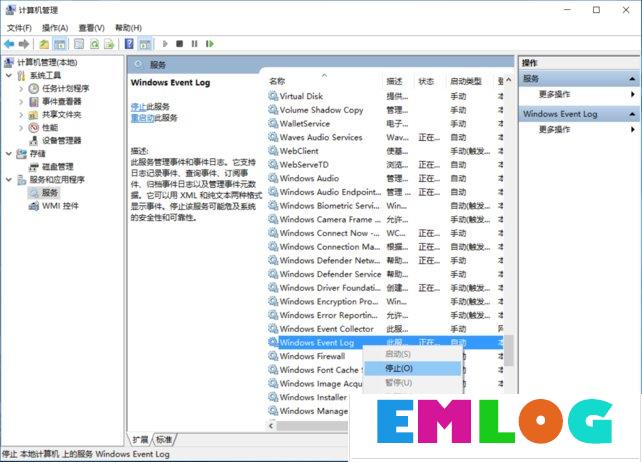Collapse the 服务和应用程序 tree node
This screenshot has width=642, height=462.
click(9, 179)
